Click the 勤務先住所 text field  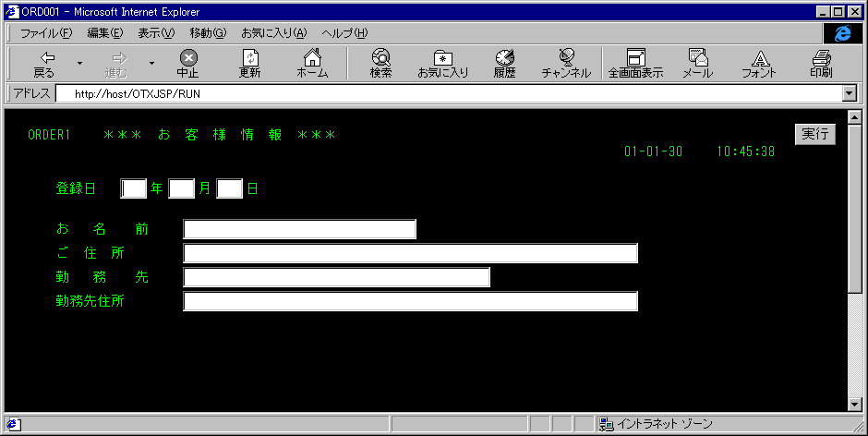click(x=410, y=301)
